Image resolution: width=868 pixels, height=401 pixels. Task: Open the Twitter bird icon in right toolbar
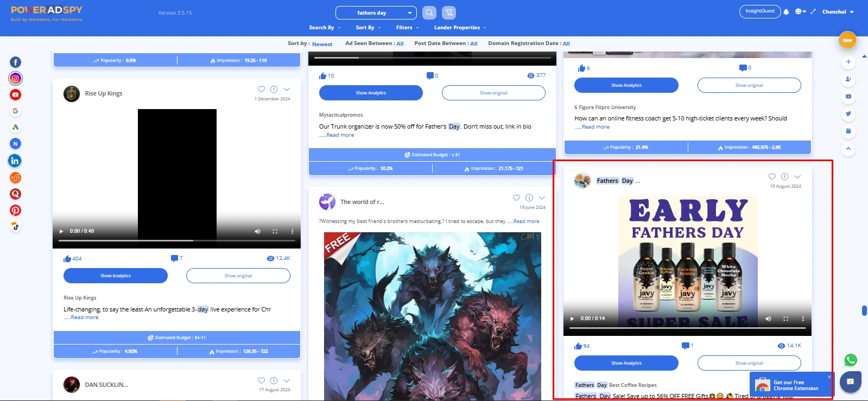pyautogui.click(x=848, y=114)
